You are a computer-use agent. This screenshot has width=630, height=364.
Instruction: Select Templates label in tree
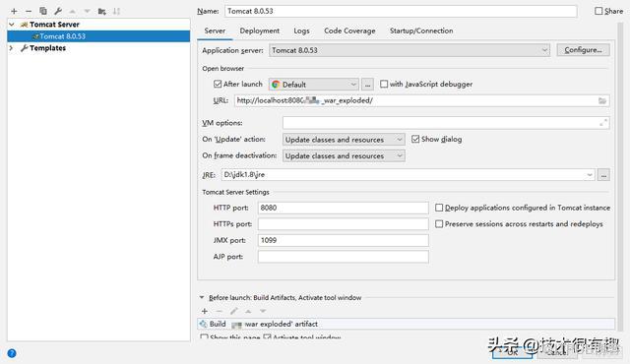coord(47,48)
